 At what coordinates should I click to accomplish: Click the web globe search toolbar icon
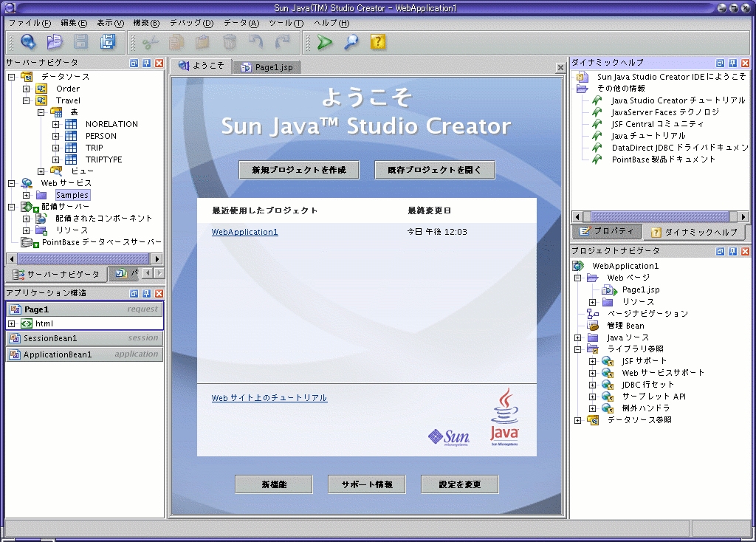(x=28, y=42)
